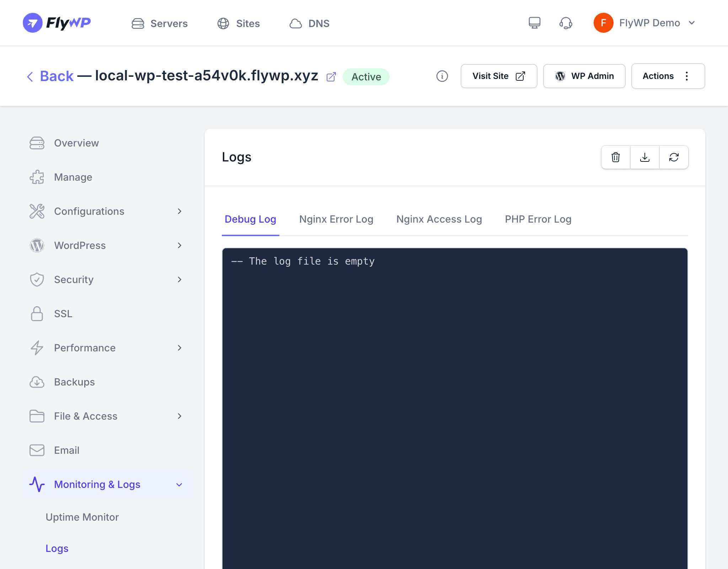Open WP Admin
728x569 pixels.
pyautogui.click(x=584, y=76)
